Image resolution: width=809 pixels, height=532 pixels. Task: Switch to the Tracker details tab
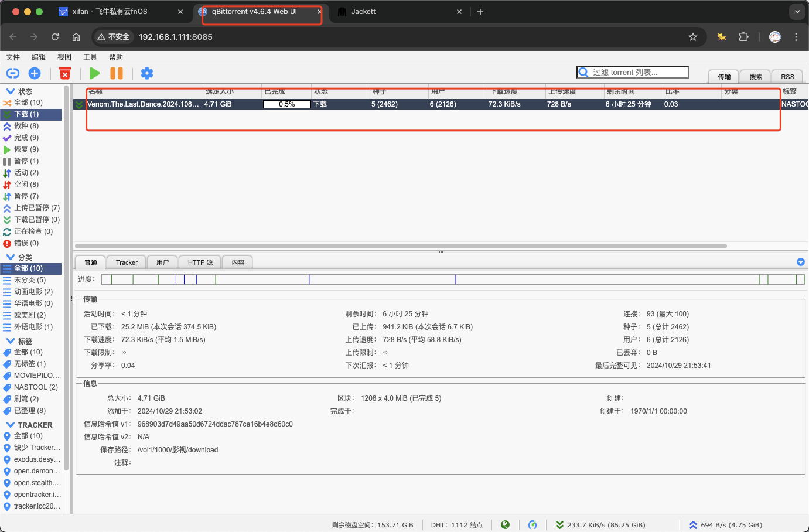point(127,262)
